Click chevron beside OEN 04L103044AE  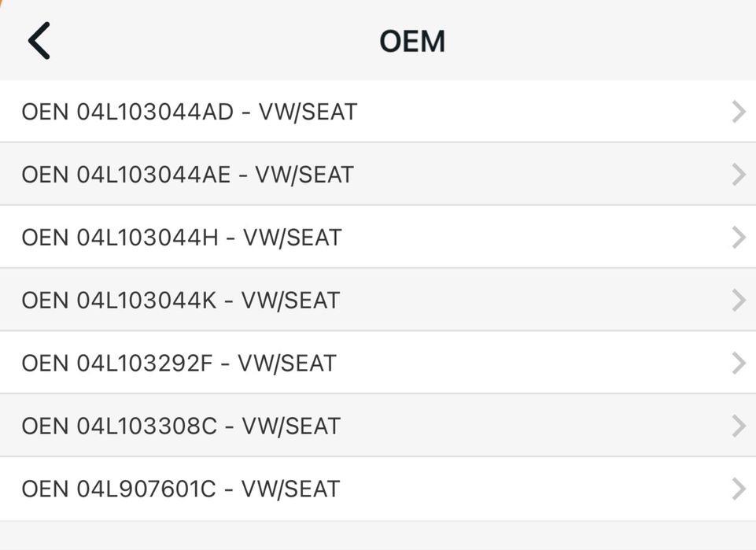[x=738, y=175]
